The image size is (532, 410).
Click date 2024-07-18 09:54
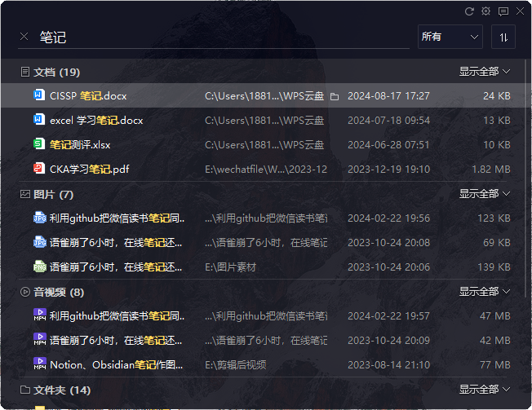389,121
